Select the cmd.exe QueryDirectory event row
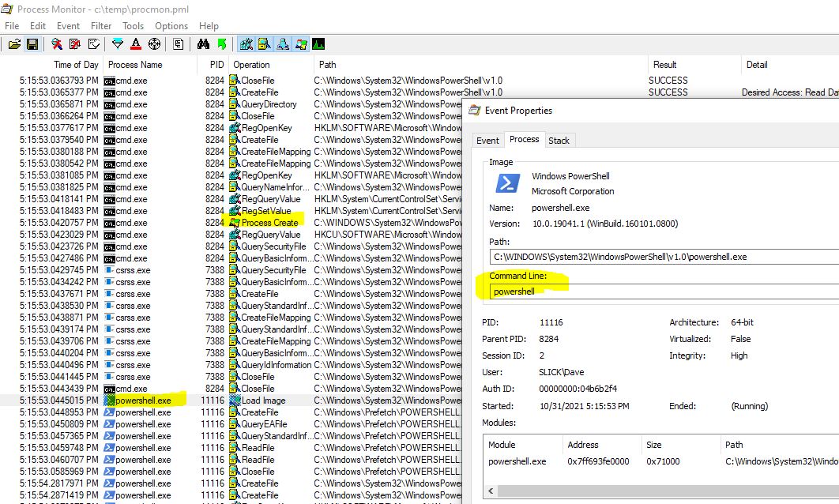Viewport: 839px width, 504px height. 230,104
